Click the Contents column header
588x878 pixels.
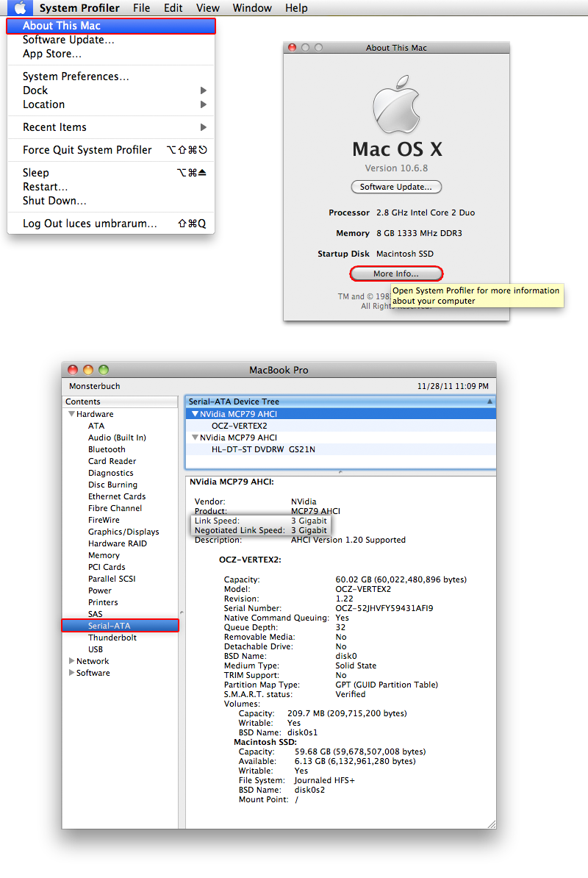pos(120,401)
